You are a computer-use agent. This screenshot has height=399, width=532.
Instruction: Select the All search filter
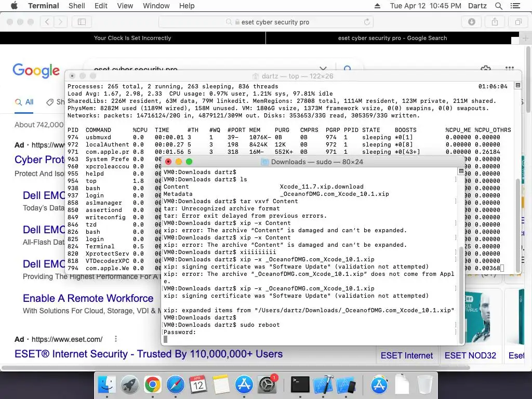pos(24,102)
